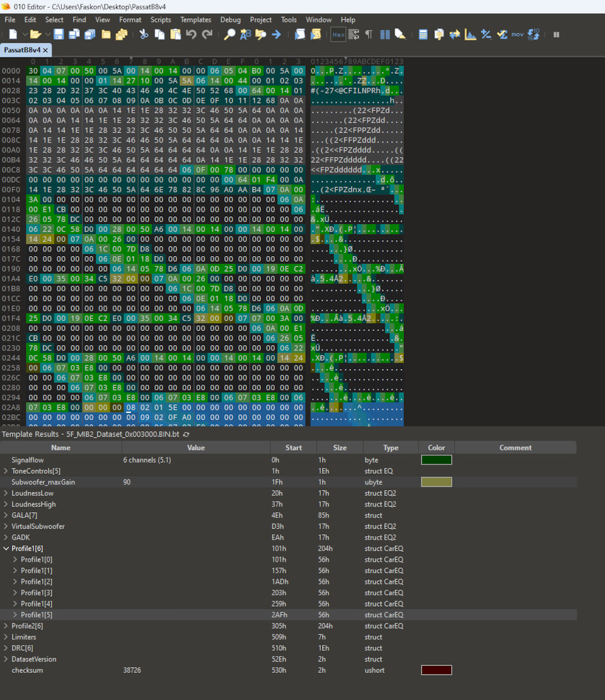Open the Find magnifier tool
Image resolution: width=605 pixels, height=700 pixels.
(x=229, y=35)
